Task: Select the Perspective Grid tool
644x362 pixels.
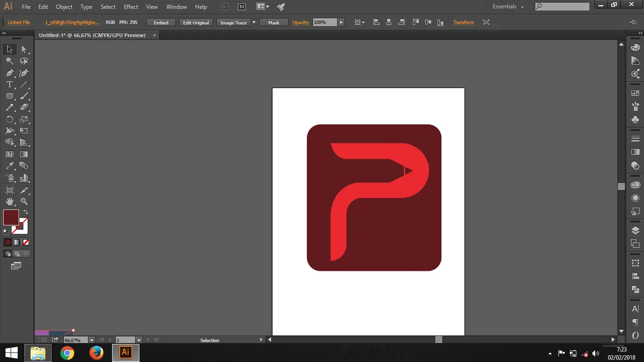Action: pyautogui.click(x=24, y=142)
